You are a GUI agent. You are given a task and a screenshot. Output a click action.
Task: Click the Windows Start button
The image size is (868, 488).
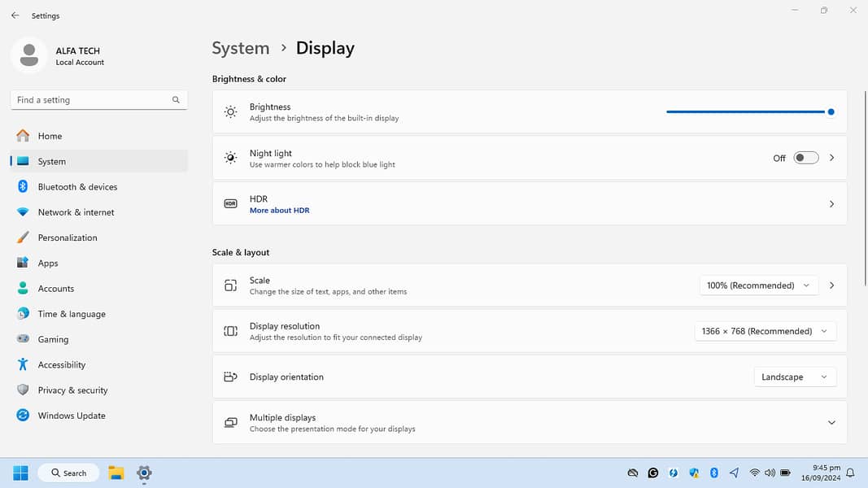point(20,473)
